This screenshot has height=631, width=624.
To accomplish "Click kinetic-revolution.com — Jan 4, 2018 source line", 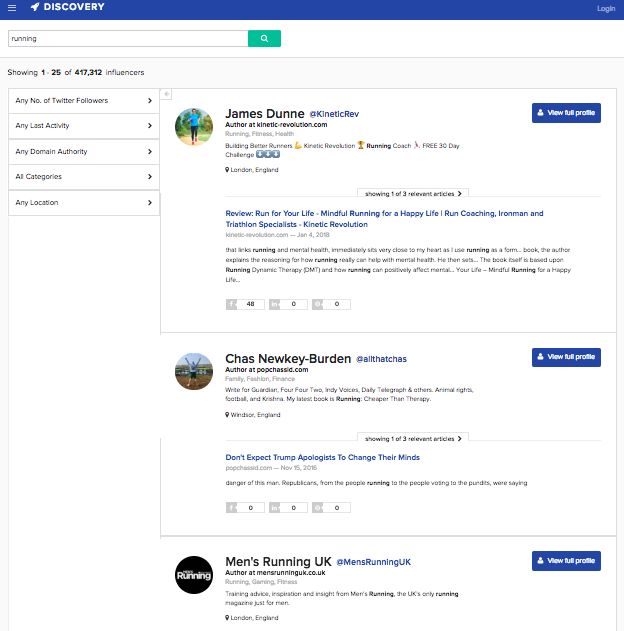I will [x=277, y=235].
